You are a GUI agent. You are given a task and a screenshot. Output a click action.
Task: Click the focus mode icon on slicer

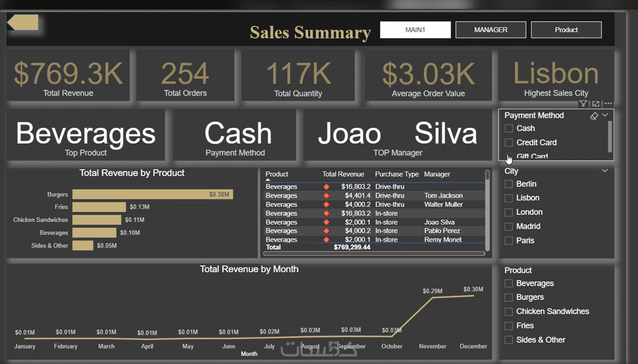pos(596,104)
